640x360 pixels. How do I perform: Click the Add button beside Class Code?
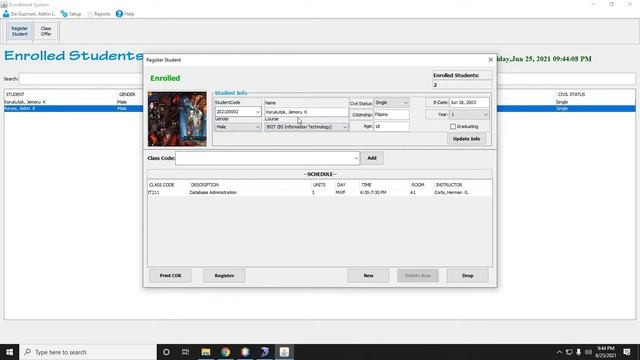372,158
